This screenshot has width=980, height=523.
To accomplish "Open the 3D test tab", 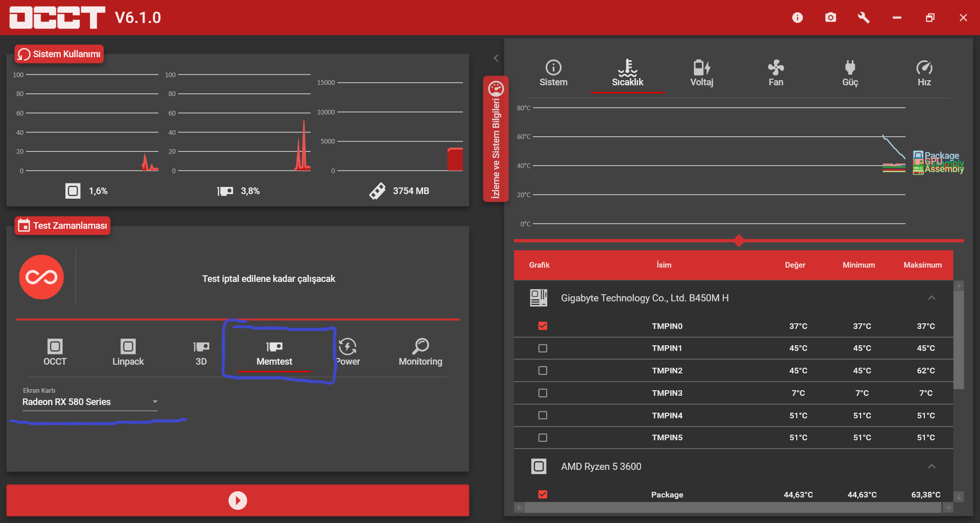I will [201, 352].
